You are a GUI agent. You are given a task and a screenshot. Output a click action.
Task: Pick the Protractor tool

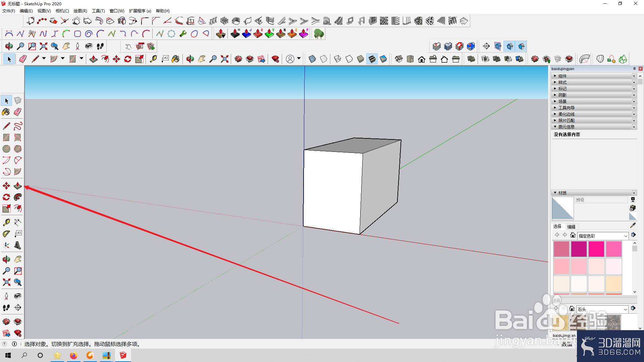tap(6, 234)
